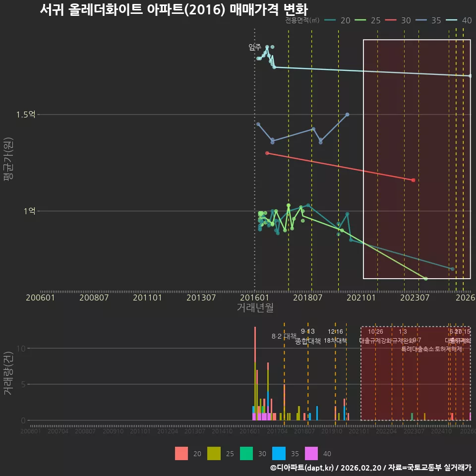The height and width of the screenshot is (476, 476).
Task: Click the volume axis value 5
Action: click(x=23, y=384)
